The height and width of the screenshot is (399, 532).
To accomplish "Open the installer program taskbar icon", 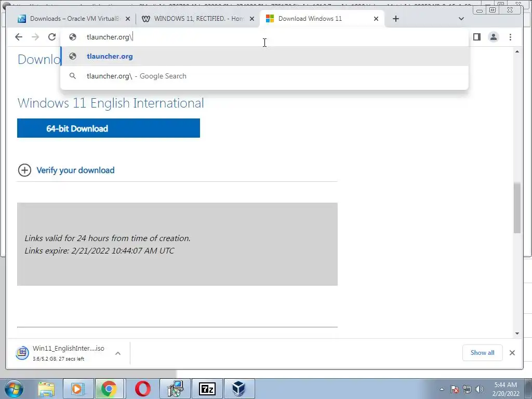I will pos(175,389).
